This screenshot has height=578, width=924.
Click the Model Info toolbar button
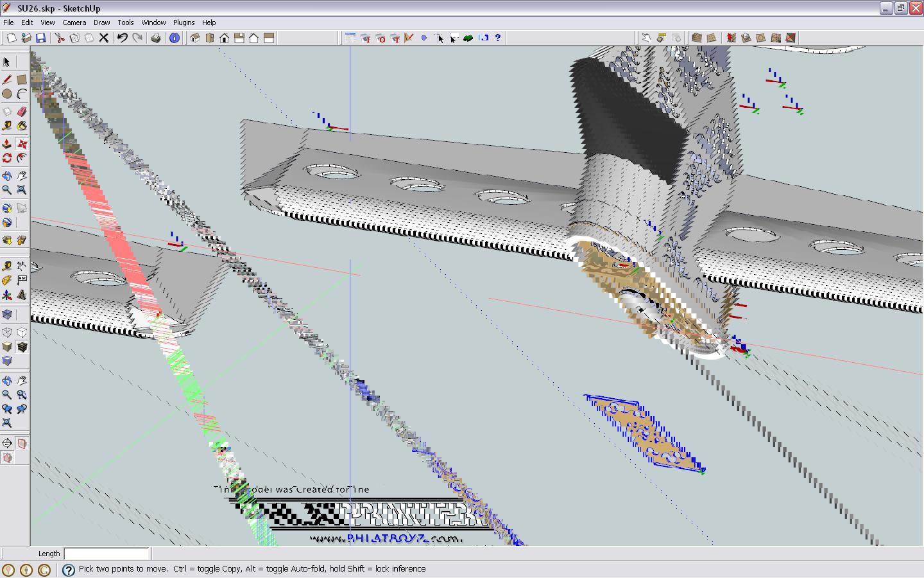[175, 38]
